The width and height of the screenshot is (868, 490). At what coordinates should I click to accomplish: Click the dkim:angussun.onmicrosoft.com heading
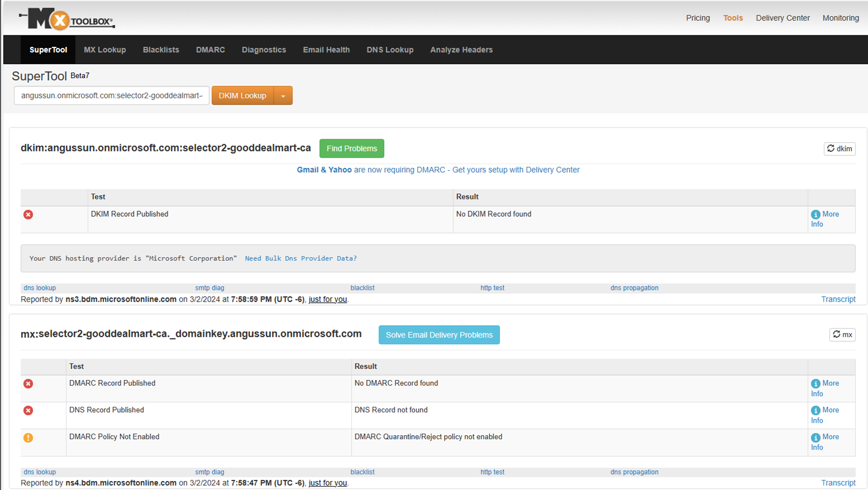166,148
